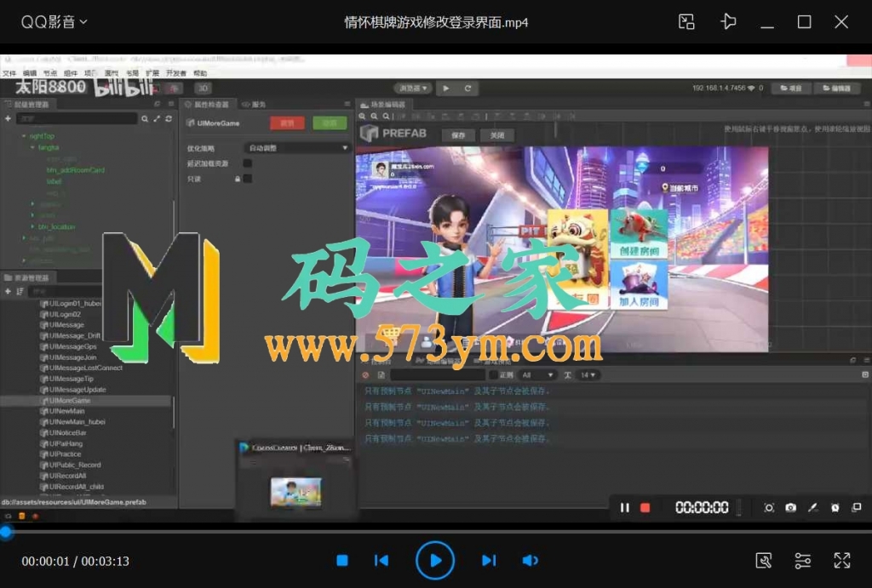The image size is (872, 588).
Task: Open the QQ影音 main menu dropdown
Action: coord(54,21)
